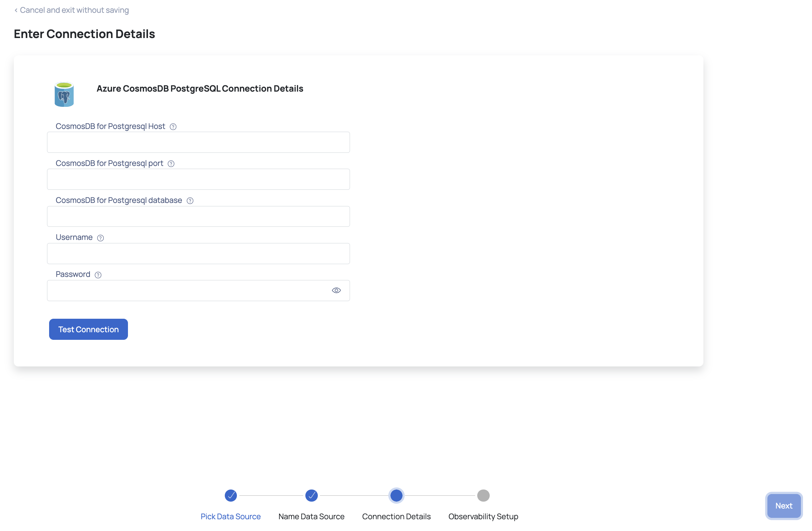Cancel and exit without saving
812x531 pixels.
[x=72, y=10]
